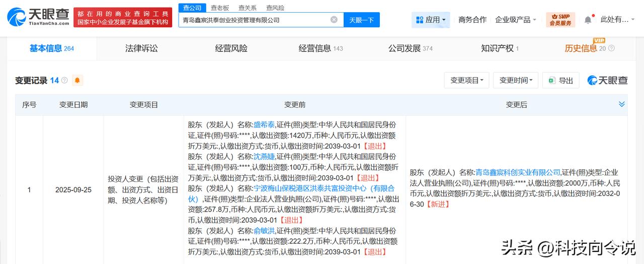Click the 变更前 column header
Screen dimensions: 644x264
click(x=295, y=104)
